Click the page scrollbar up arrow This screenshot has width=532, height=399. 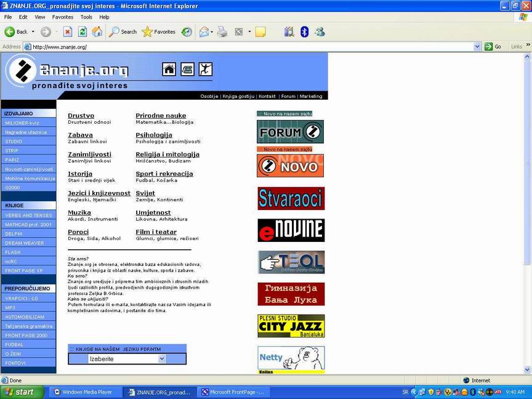[x=527, y=57]
